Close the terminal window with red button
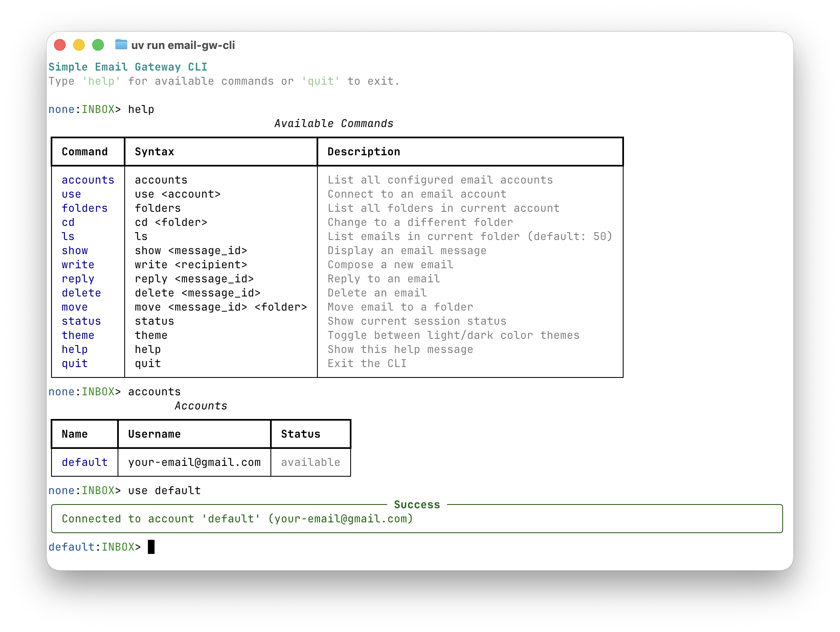Viewport: 840px width, 632px height. (x=60, y=45)
